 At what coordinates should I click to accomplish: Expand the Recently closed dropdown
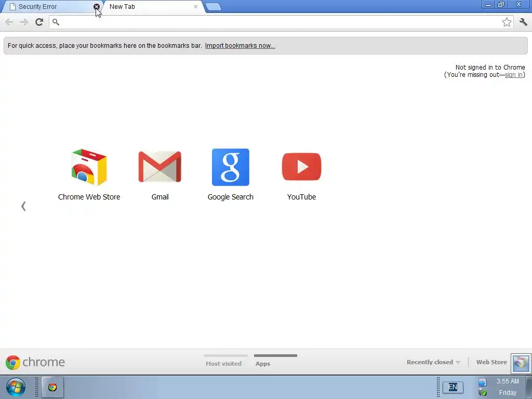pos(433,362)
